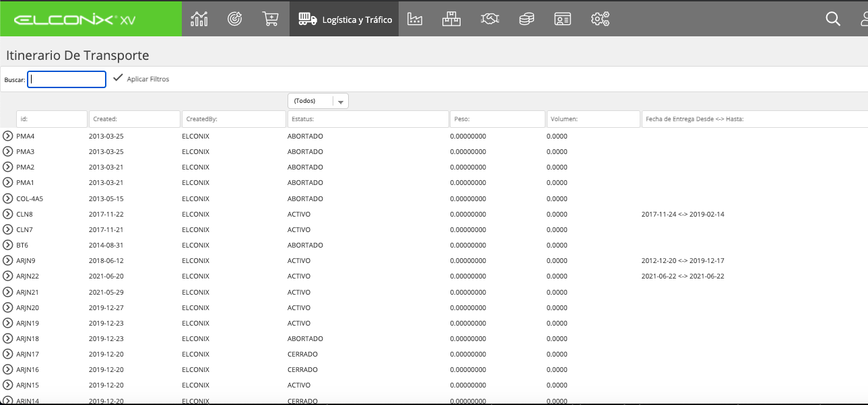The height and width of the screenshot is (405, 868).
Task: Expand the PMA4 row
Action: click(x=8, y=136)
